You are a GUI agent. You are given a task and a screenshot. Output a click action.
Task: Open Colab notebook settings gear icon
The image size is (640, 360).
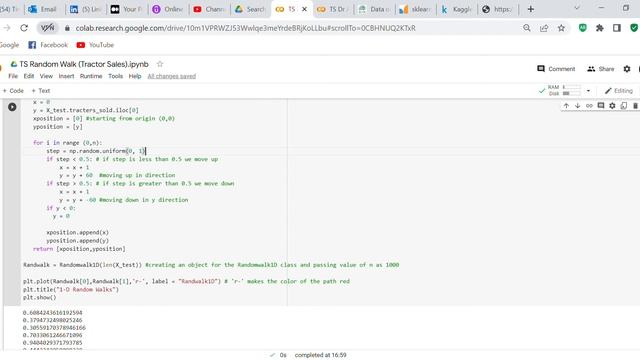pos(627,69)
